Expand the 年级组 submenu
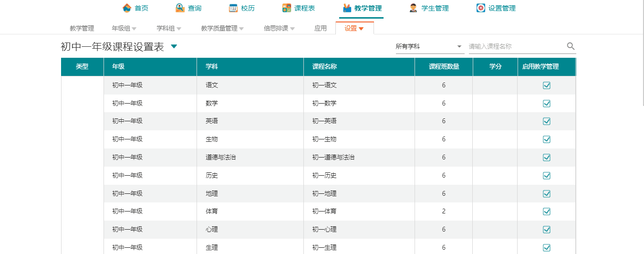 pyautogui.click(x=124, y=28)
